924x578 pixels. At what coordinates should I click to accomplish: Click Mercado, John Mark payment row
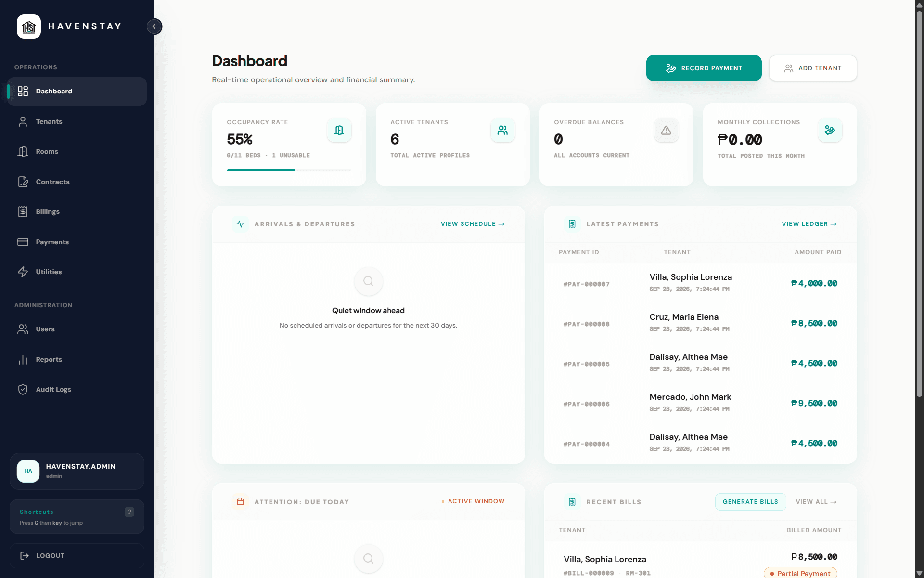[x=700, y=403]
